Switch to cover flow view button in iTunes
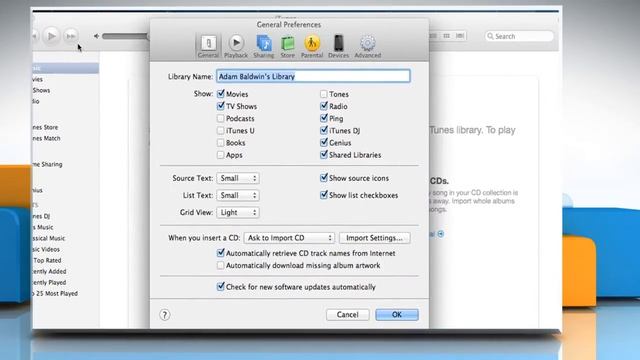Image resolution: width=640 pixels, height=360 pixels. (x=460, y=36)
